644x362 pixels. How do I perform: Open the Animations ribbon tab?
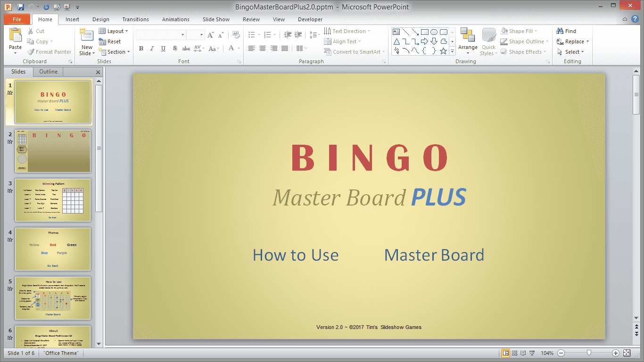tap(175, 19)
